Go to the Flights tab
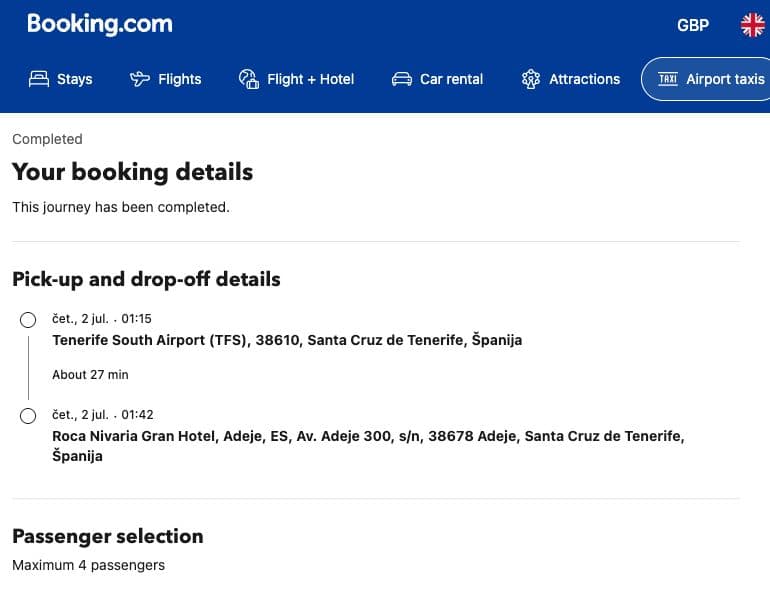 (165, 79)
